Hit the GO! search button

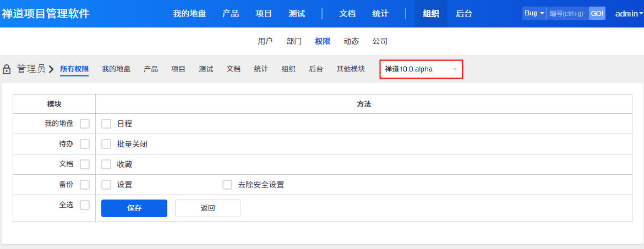(x=597, y=13)
